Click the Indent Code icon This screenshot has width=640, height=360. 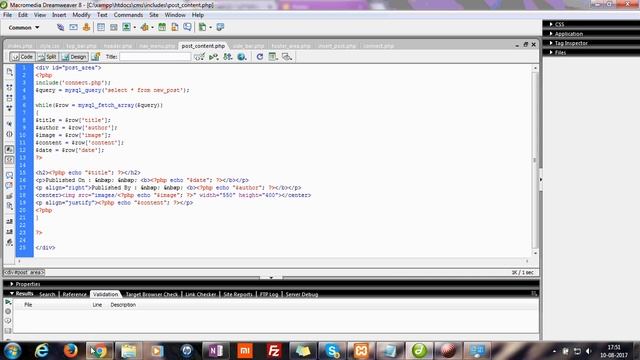tap(9, 221)
